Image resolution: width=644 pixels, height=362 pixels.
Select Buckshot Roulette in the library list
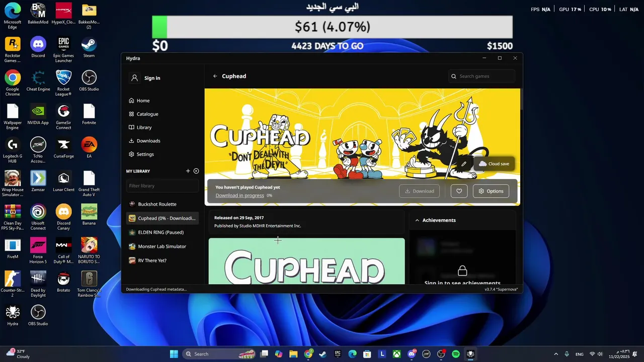click(162, 204)
